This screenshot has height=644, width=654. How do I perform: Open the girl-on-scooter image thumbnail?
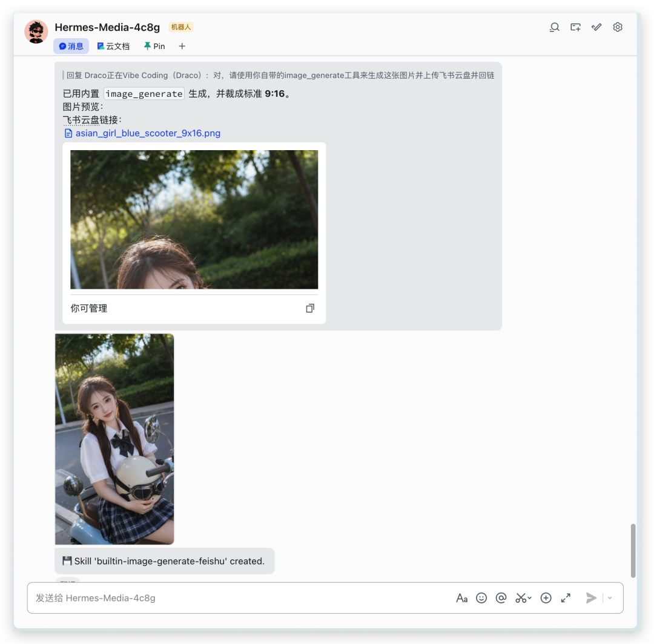(x=114, y=438)
